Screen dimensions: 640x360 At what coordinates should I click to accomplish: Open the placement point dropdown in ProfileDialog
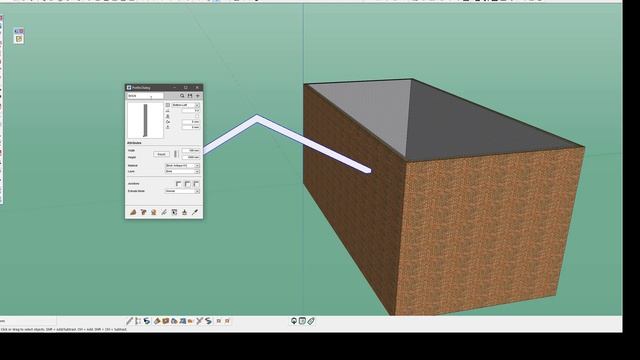tap(185, 105)
